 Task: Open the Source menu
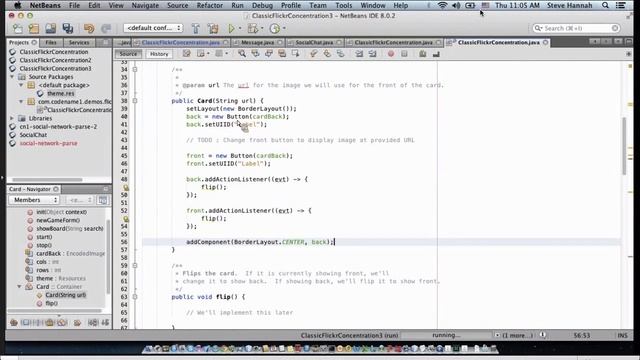pyautogui.click(x=178, y=5)
